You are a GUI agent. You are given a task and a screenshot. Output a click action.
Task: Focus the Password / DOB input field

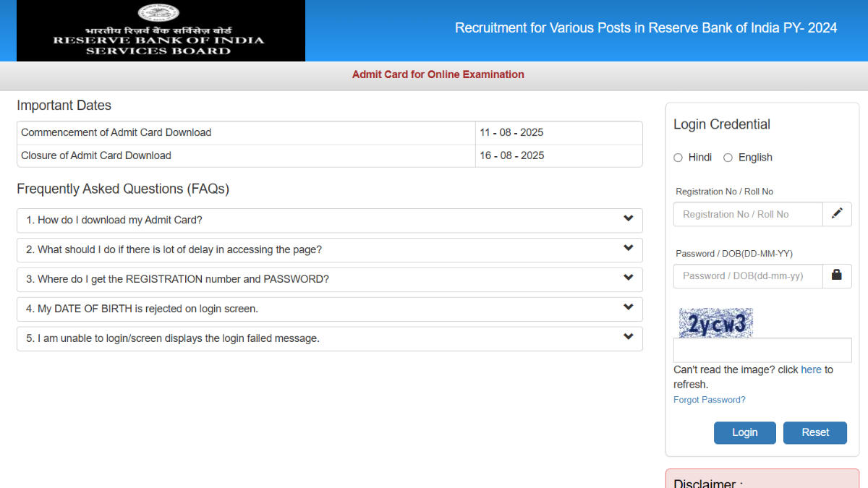tap(748, 275)
